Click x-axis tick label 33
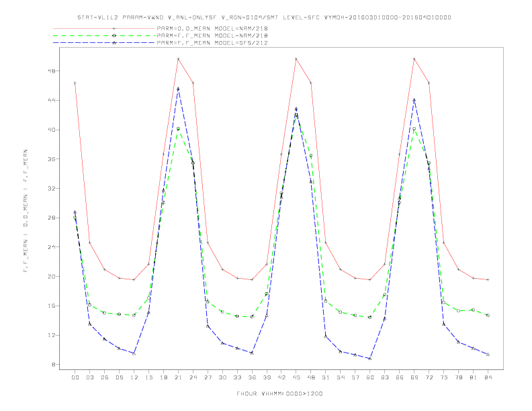The image size is (532, 411). point(237,377)
